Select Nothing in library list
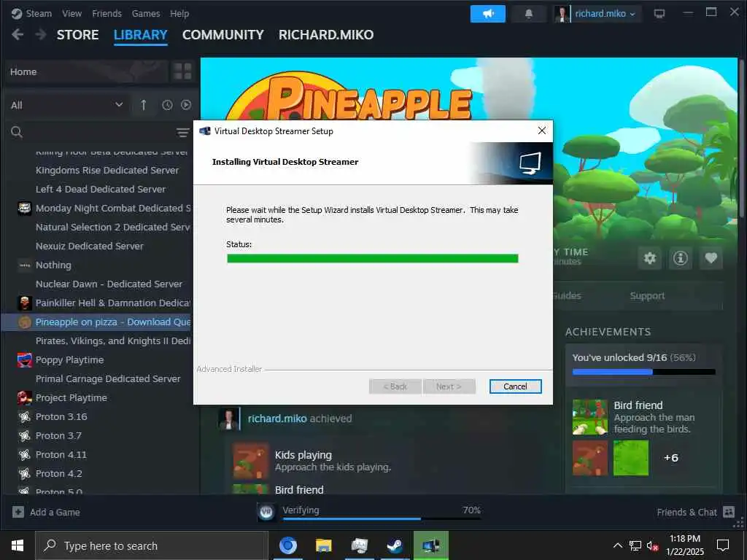The width and height of the screenshot is (747, 560). coord(53,265)
